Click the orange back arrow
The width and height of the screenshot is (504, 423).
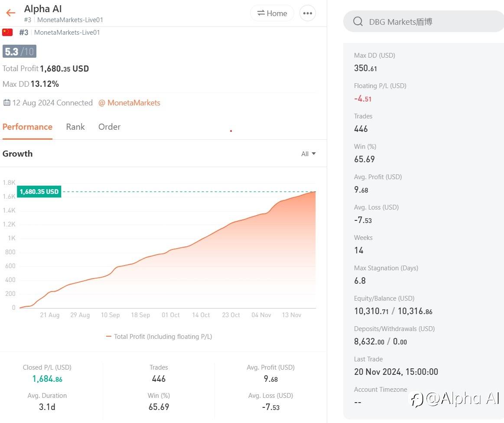click(11, 13)
